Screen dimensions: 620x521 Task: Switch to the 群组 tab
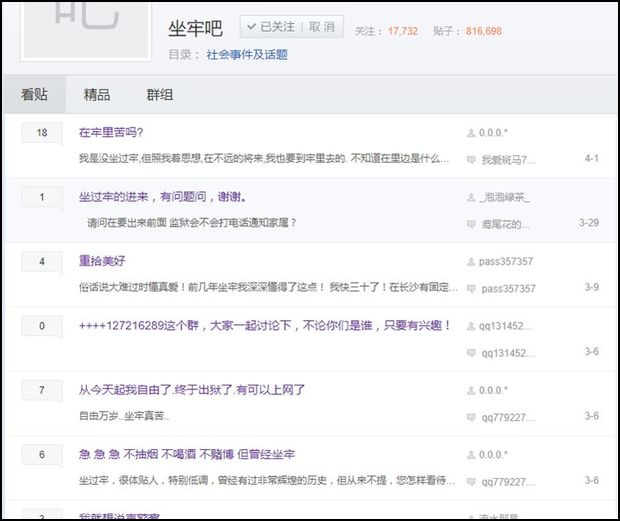160,95
